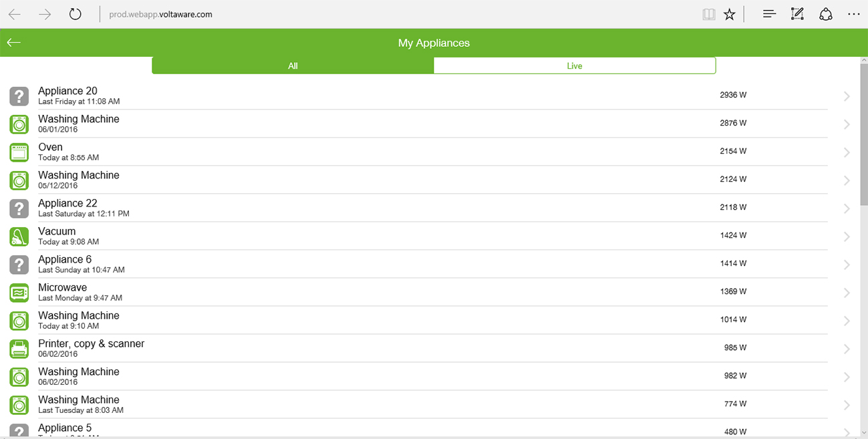The image size is (868, 439).
Task: Open browser reading view icon
Action: point(709,14)
